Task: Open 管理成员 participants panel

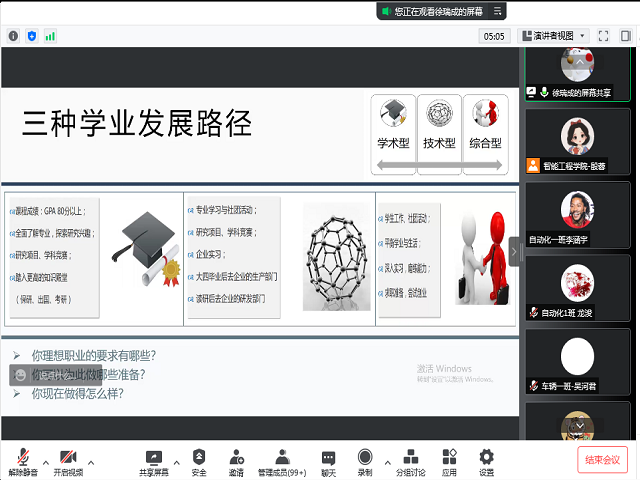Action: [x=283, y=460]
